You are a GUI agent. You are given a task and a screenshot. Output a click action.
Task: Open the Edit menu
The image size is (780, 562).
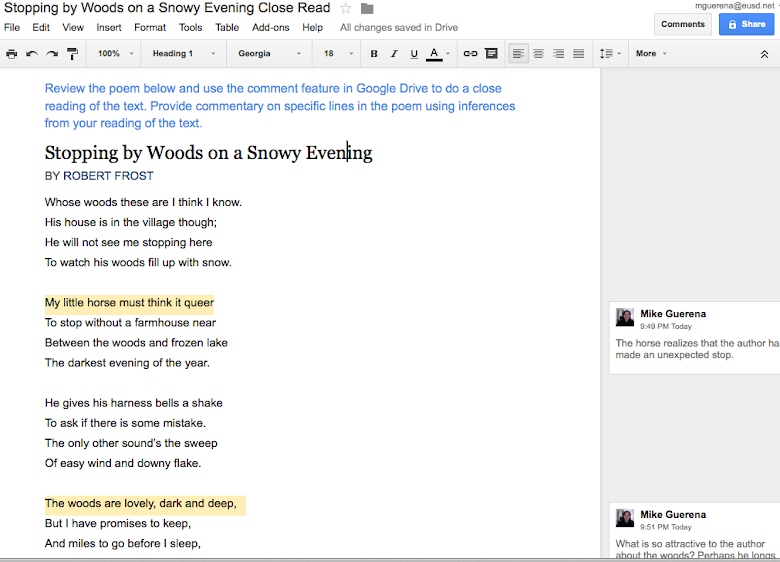(x=41, y=28)
